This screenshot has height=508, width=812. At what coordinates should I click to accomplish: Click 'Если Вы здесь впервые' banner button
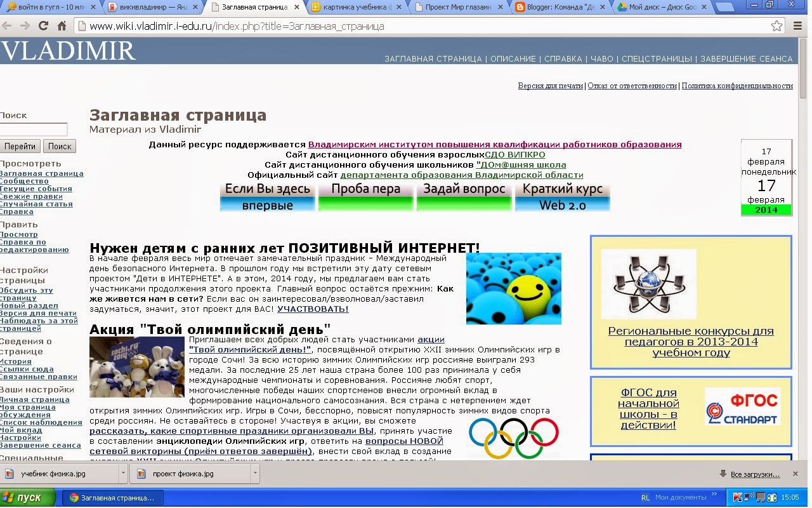click(x=268, y=197)
